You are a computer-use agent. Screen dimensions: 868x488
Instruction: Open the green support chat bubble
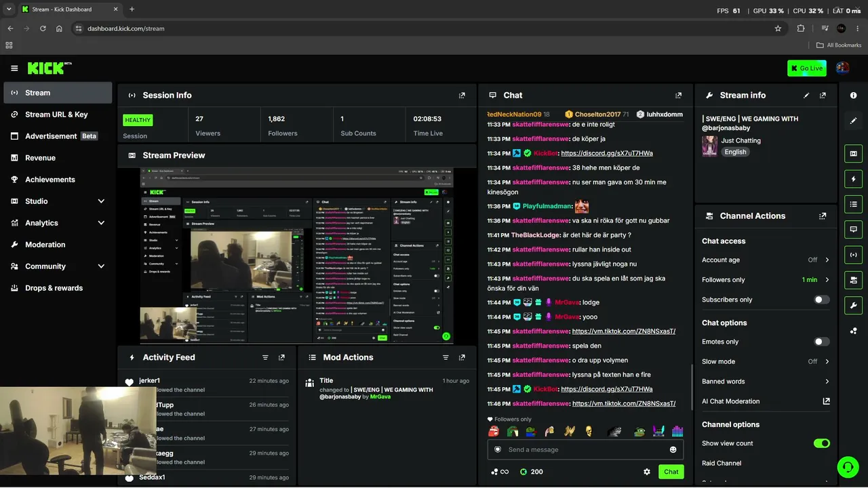coord(847,466)
